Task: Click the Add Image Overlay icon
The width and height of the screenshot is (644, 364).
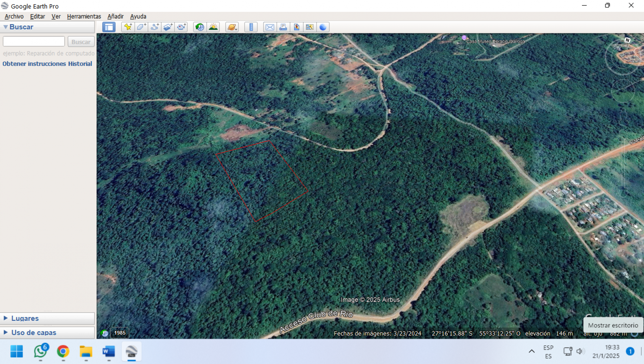Action: 168,27
